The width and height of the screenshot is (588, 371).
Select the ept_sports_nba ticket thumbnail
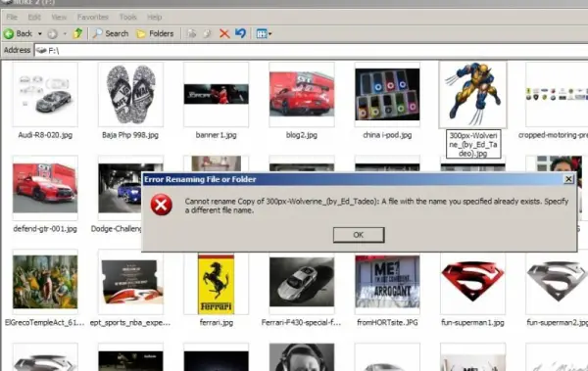[x=130, y=282]
